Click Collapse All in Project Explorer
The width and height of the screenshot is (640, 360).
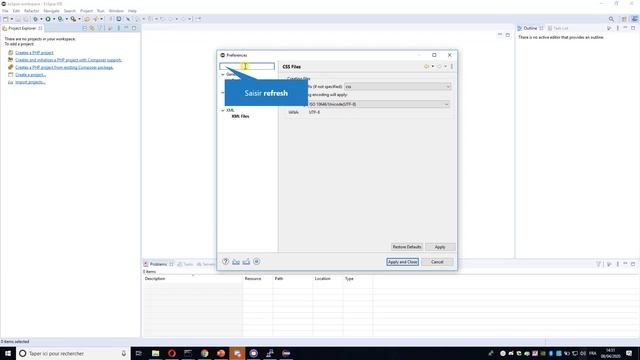tap(84, 28)
